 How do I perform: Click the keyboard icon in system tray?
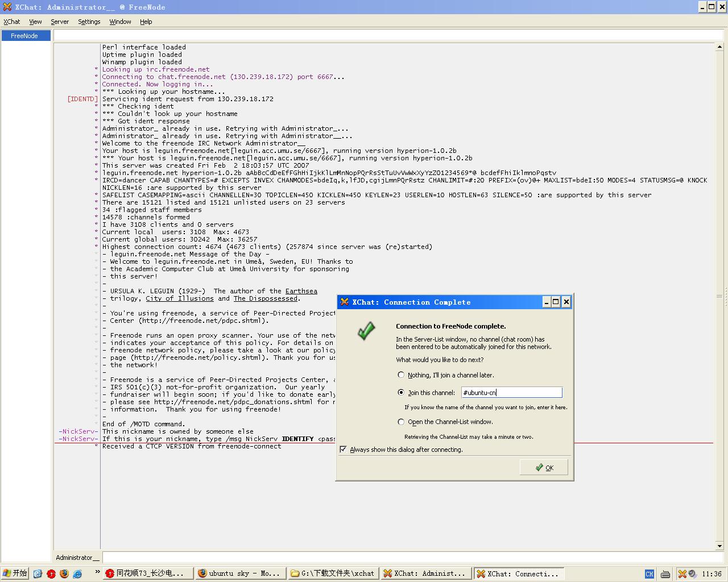[x=665, y=574]
